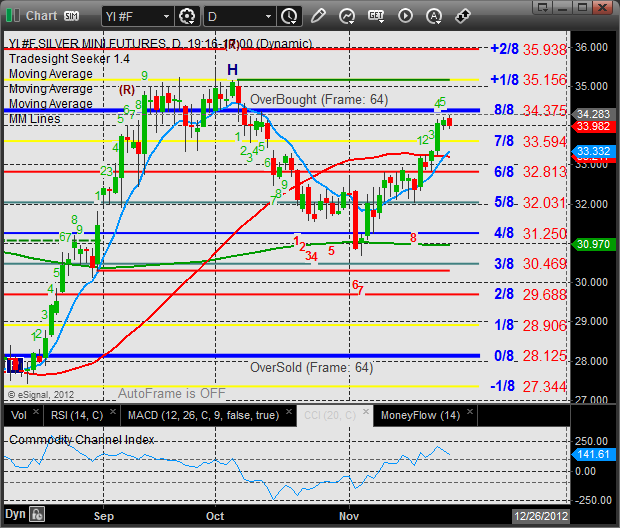Click the green 30.970 moving average marker

pyautogui.click(x=594, y=244)
